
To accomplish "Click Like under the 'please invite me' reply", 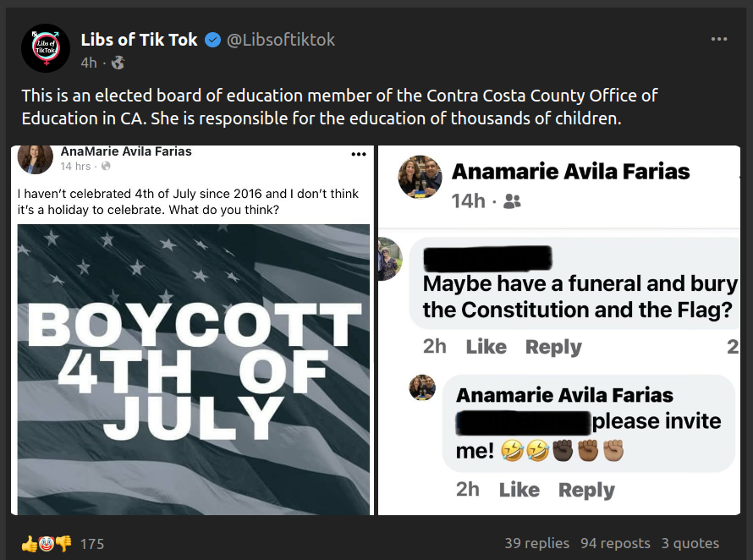I will point(519,490).
